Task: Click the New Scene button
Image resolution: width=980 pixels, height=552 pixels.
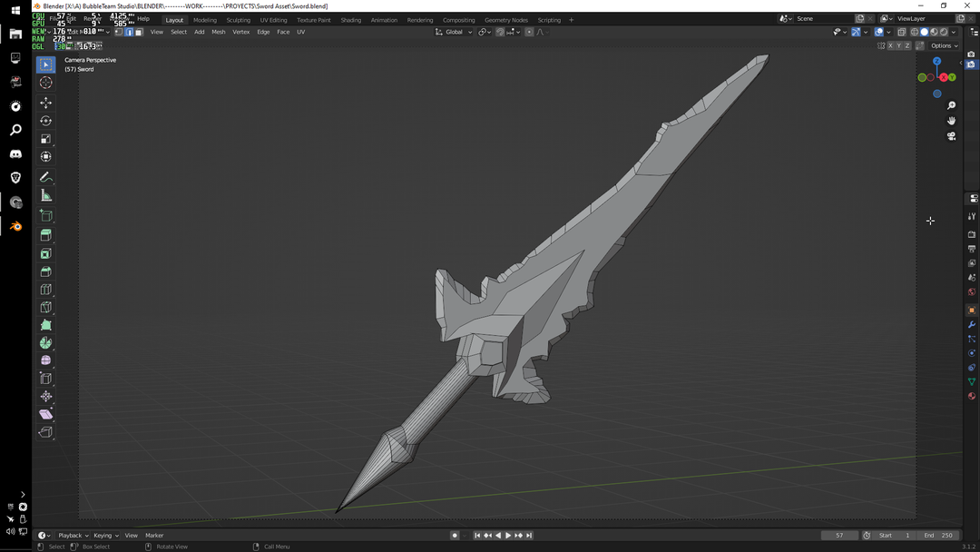Action: (858, 17)
